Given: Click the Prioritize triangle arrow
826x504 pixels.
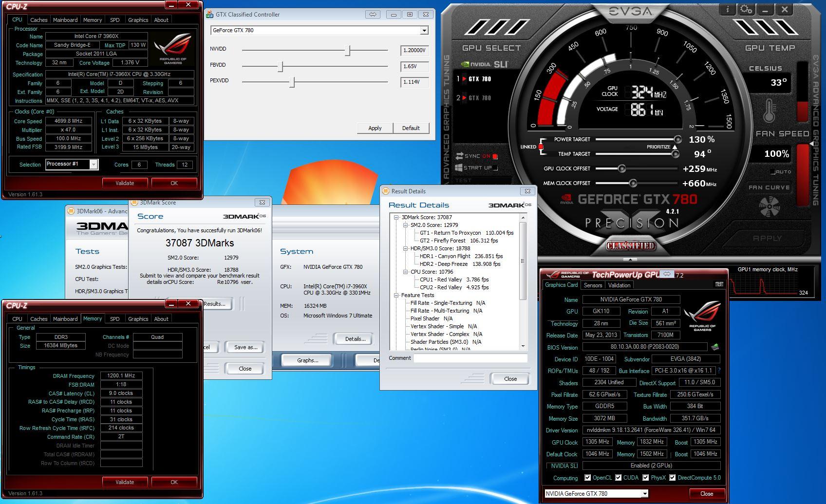Looking at the screenshot, I should click(675, 147).
